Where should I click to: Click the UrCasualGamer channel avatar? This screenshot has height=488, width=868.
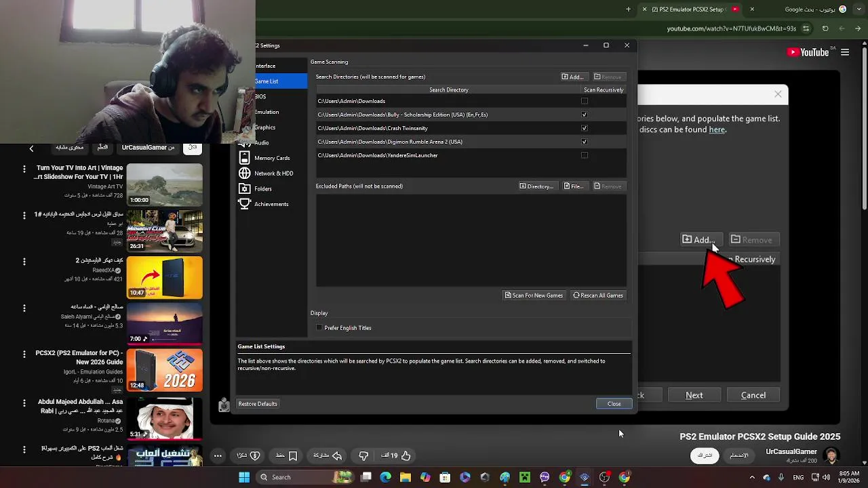point(831,455)
